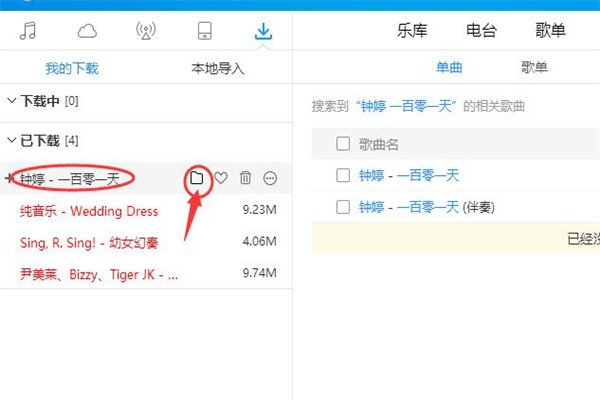
Task: Open file folder for 钟婷 - 一百零一天
Action: point(197,178)
